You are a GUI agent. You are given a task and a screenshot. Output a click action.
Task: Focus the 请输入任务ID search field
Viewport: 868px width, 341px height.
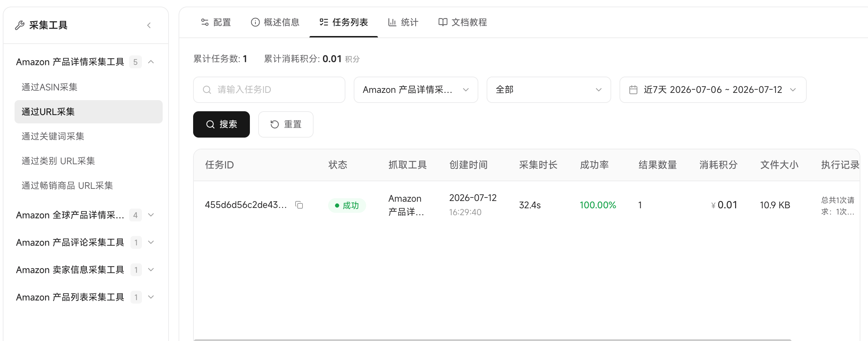coord(269,90)
